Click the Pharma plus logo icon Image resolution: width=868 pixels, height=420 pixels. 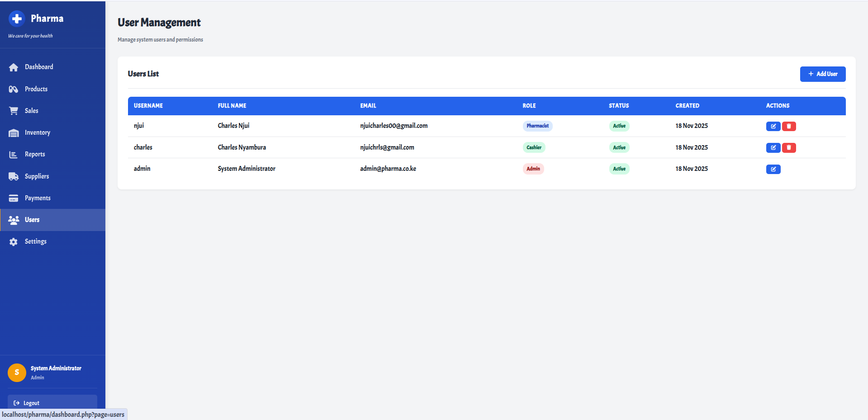(17, 19)
